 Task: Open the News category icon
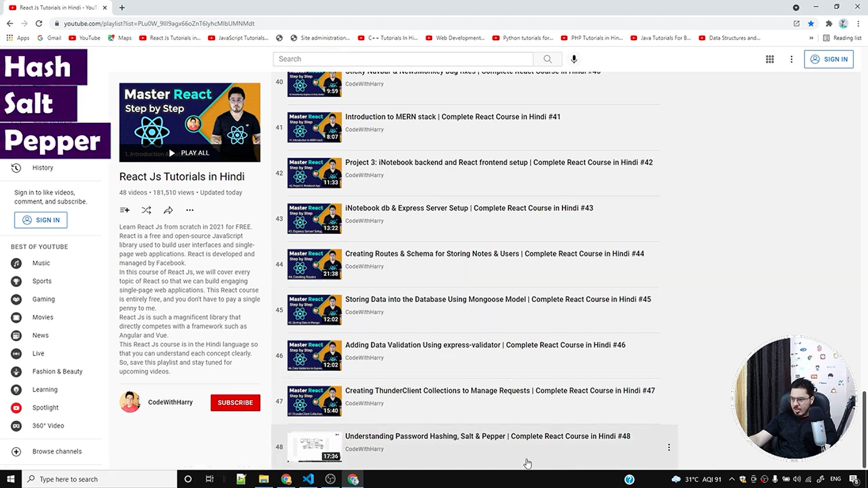point(16,335)
